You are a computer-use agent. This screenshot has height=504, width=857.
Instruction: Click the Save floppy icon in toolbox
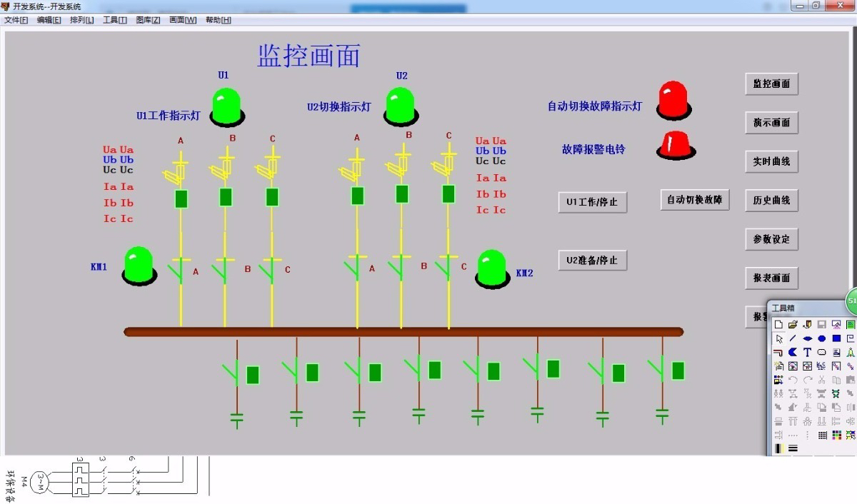coord(822,324)
